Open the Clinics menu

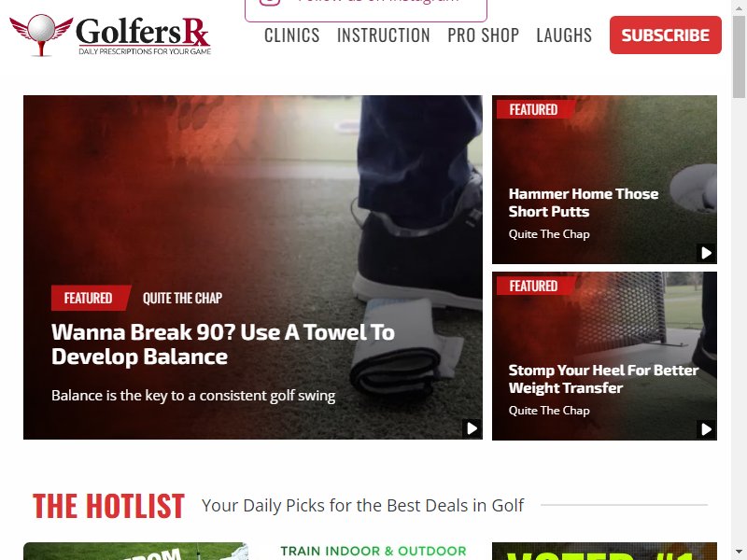tap(292, 35)
